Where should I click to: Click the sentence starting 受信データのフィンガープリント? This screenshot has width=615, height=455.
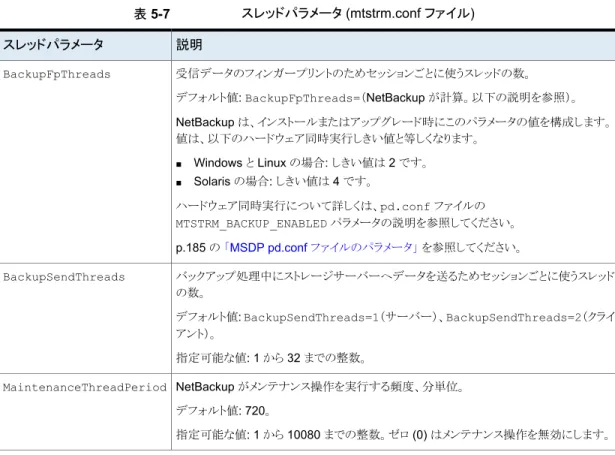coord(353,73)
